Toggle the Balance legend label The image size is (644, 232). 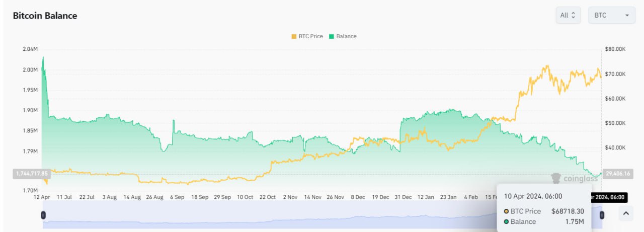(346, 36)
